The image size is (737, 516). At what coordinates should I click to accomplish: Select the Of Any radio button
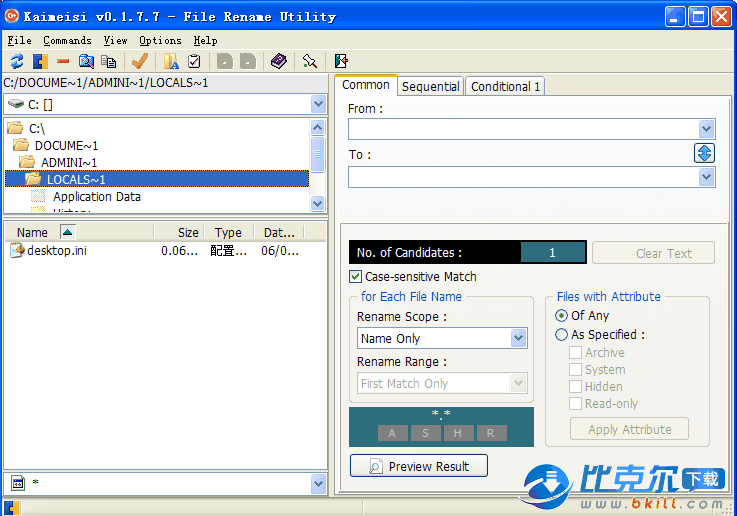pos(561,315)
